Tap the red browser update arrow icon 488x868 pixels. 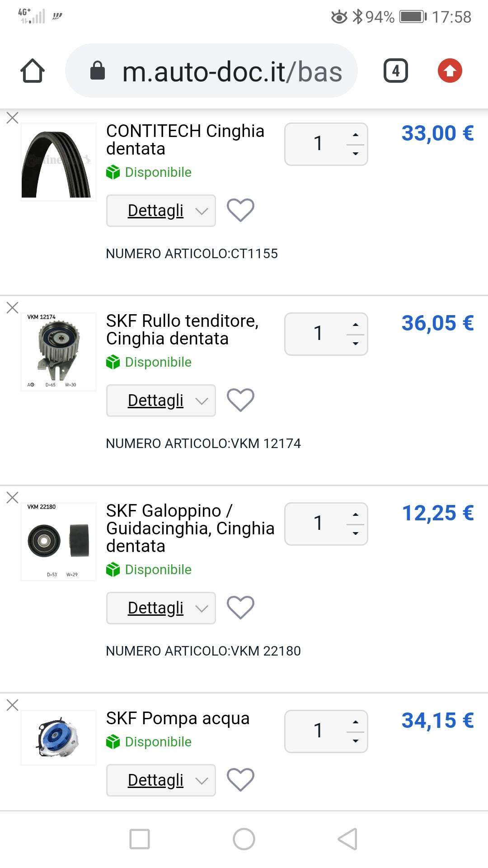(450, 71)
